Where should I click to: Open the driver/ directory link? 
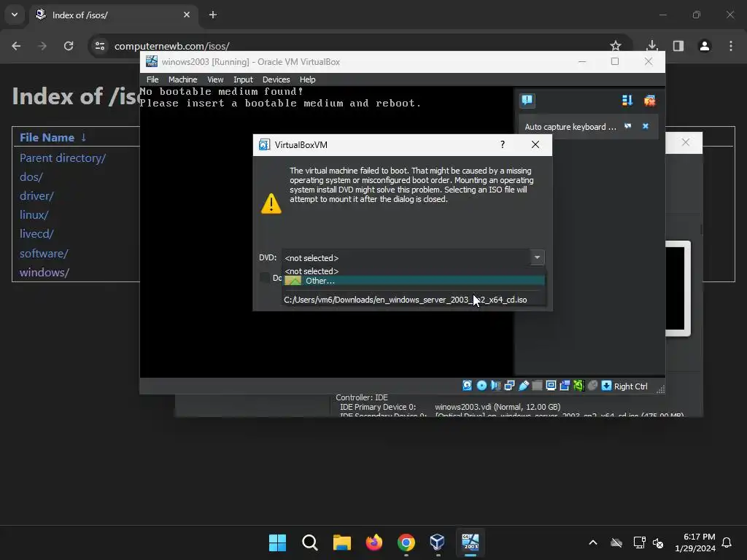[x=36, y=195]
